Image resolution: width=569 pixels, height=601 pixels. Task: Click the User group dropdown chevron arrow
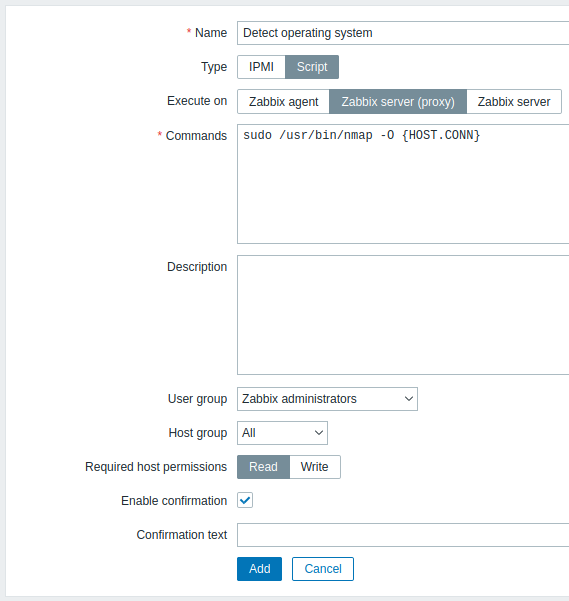[408, 399]
